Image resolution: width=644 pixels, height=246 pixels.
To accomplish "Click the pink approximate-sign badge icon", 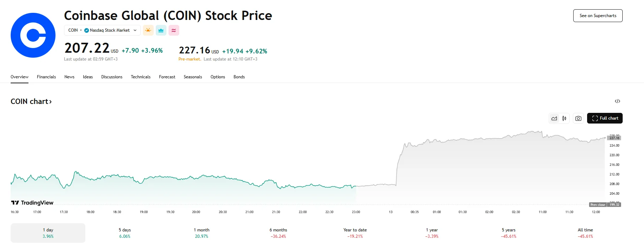I will point(174,30).
